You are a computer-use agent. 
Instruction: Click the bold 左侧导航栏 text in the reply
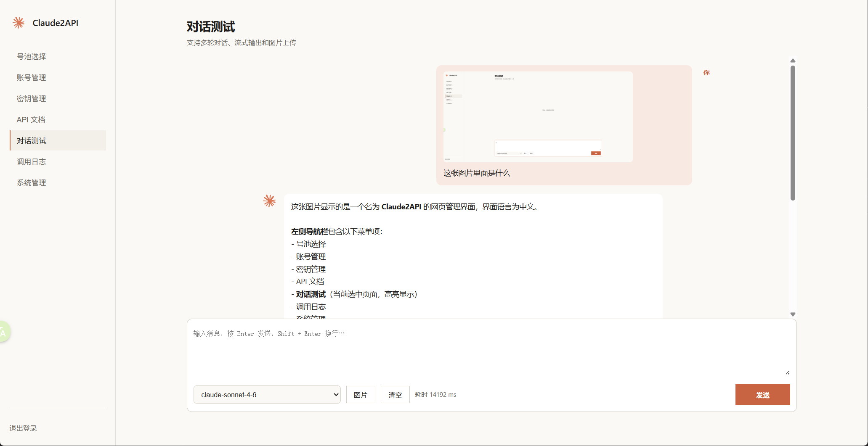click(x=309, y=231)
